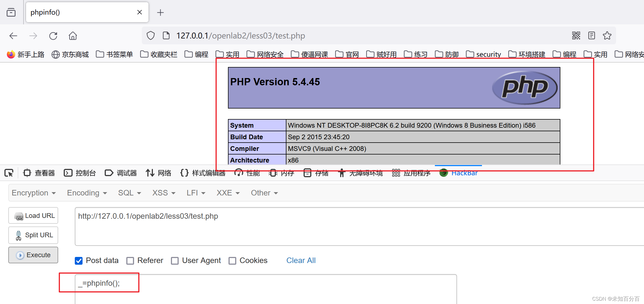This screenshot has height=304, width=644.
Task: Open the tracking protection shield
Action: point(151,36)
